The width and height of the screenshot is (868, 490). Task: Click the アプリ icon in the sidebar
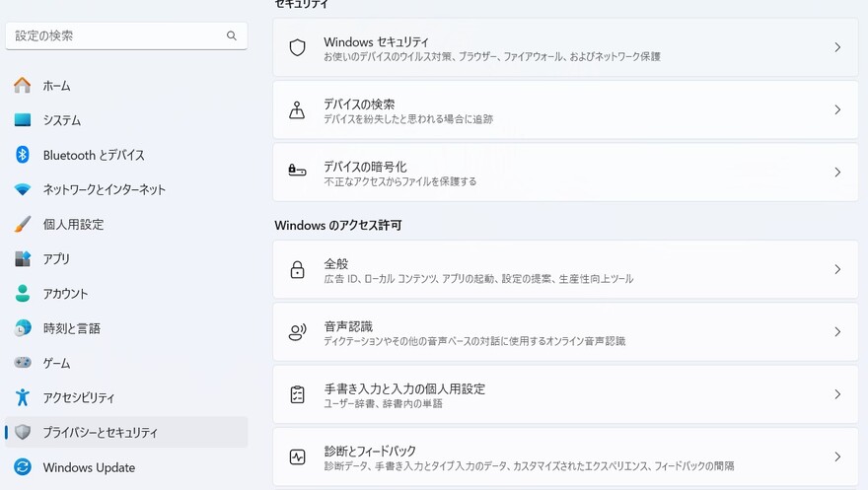(22, 259)
